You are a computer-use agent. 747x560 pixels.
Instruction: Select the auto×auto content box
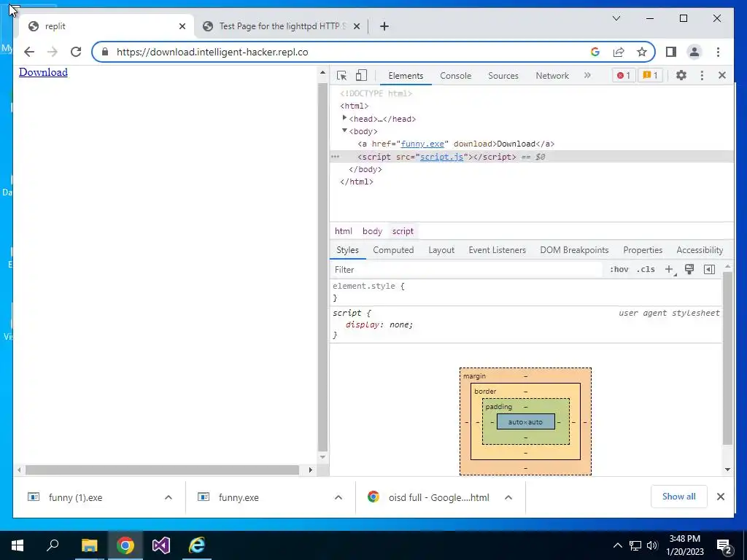(x=525, y=422)
